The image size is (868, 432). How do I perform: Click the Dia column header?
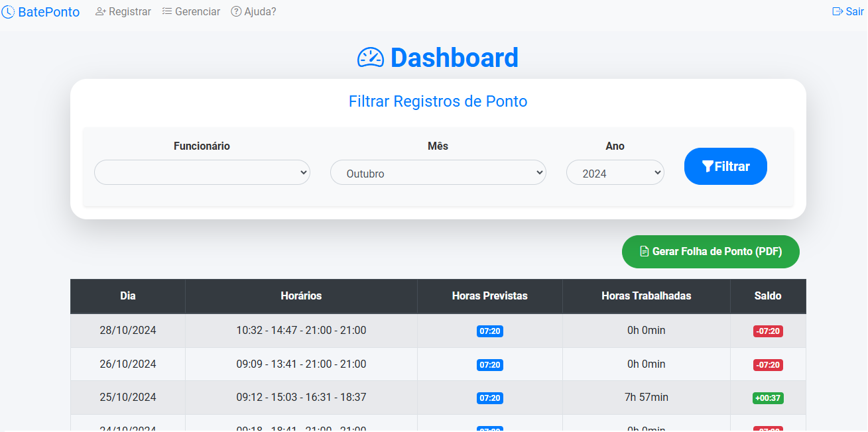point(128,296)
